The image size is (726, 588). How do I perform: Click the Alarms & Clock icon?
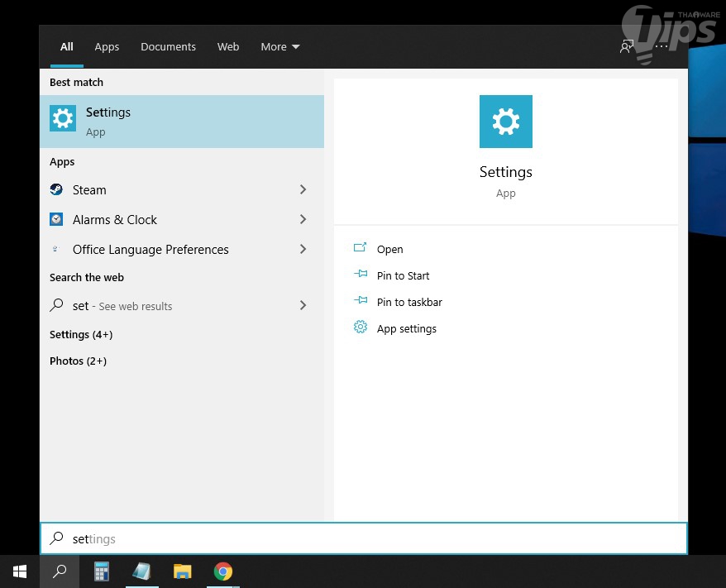click(x=56, y=219)
